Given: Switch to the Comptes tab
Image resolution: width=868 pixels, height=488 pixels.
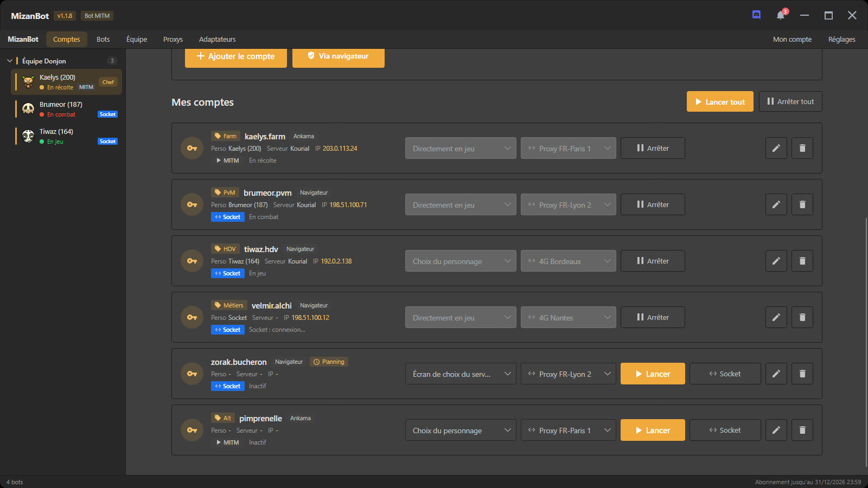Looking at the screenshot, I should click(67, 39).
